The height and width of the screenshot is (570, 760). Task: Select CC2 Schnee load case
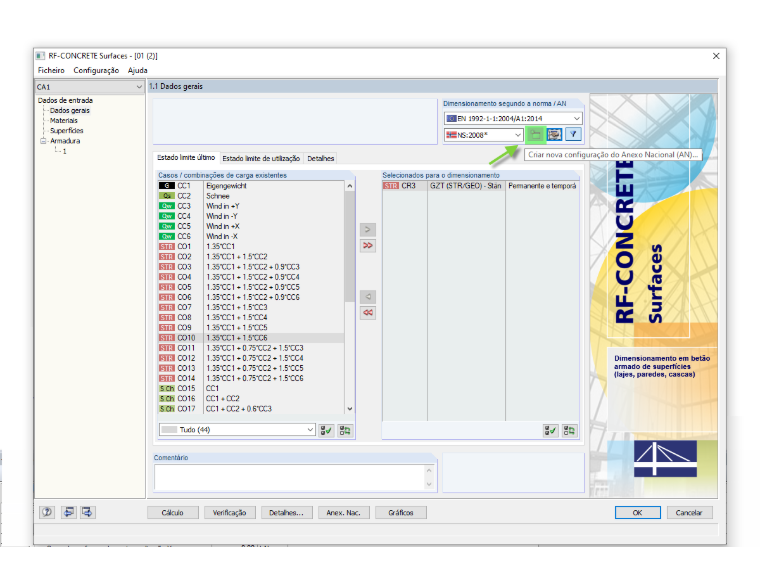251,196
